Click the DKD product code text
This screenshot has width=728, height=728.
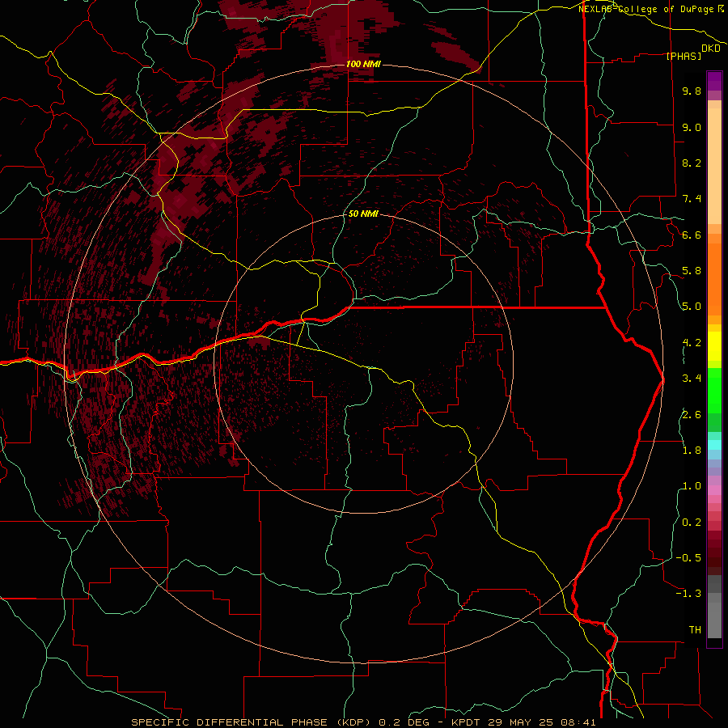coord(711,49)
